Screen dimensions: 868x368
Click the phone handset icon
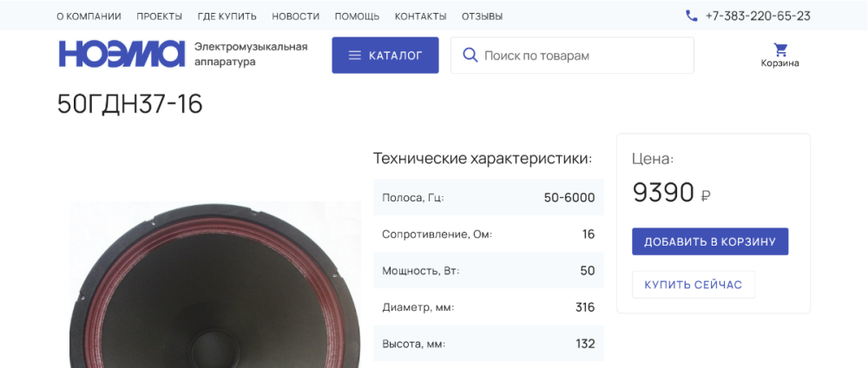click(691, 16)
